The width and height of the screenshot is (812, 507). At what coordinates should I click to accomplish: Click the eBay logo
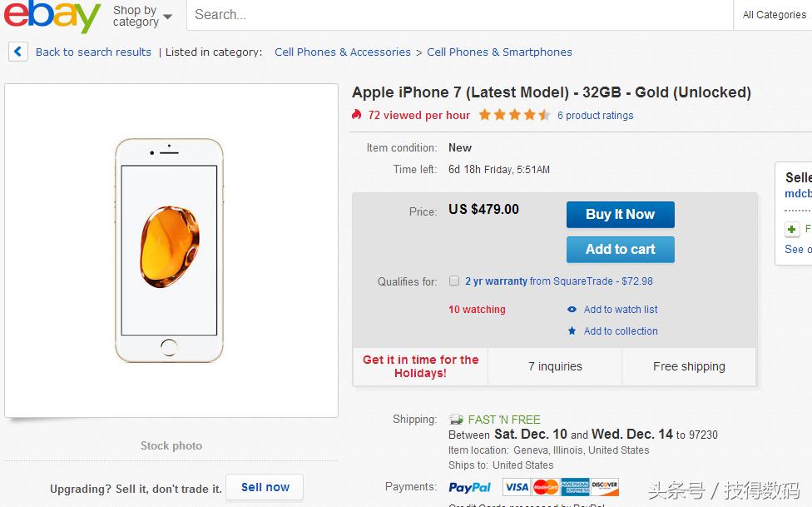(x=50, y=15)
